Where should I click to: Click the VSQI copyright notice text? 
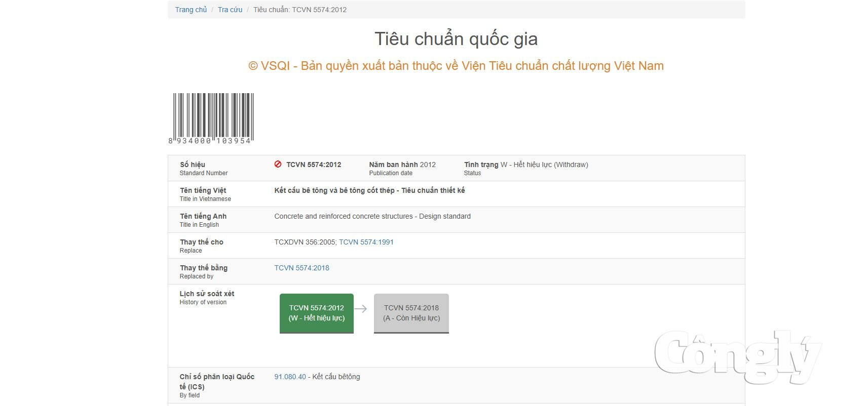456,66
